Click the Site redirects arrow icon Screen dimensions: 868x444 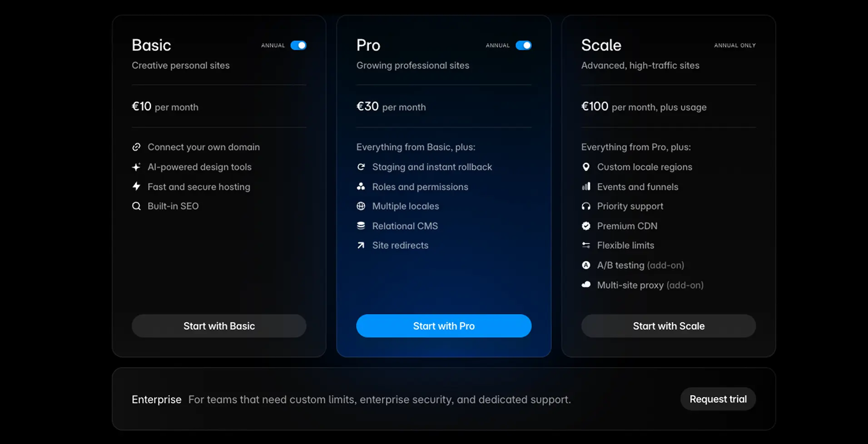click(x=361, y=245)
